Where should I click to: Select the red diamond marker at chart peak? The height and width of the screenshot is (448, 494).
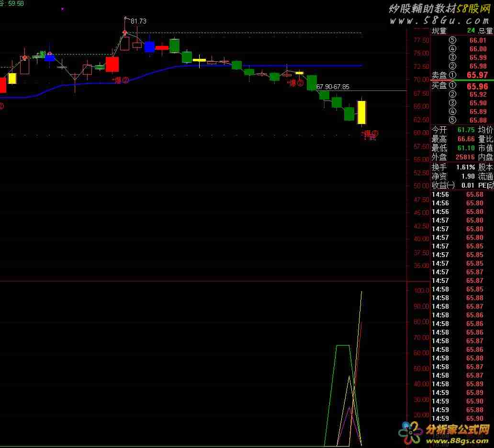click(x=125, y=33)
